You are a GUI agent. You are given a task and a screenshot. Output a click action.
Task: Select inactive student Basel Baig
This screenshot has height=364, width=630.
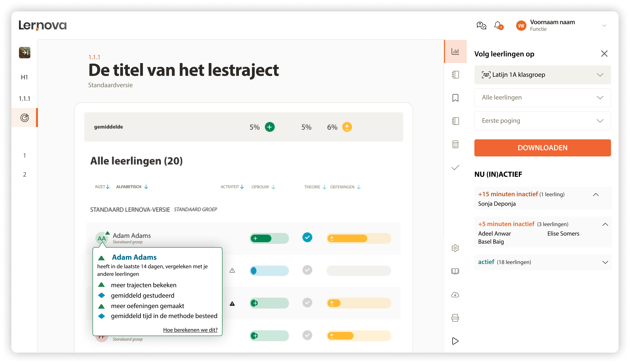pyautogui.click(x=491, y=242)
